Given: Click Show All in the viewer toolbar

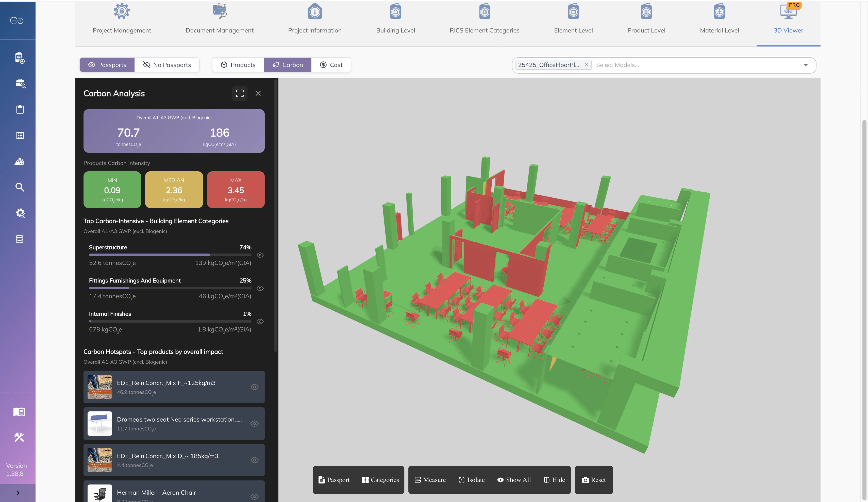Looking at the screenshot, I should tap(514, 480).
